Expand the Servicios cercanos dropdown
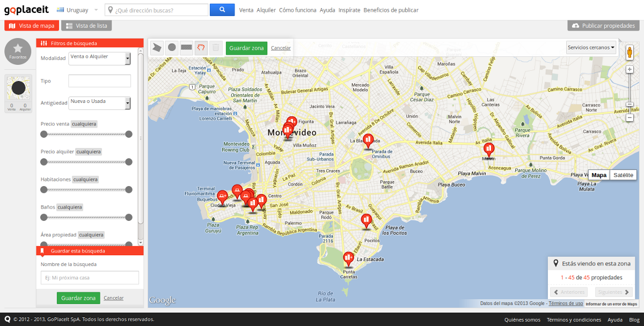The image size is (644, 326). click(591, 48)
